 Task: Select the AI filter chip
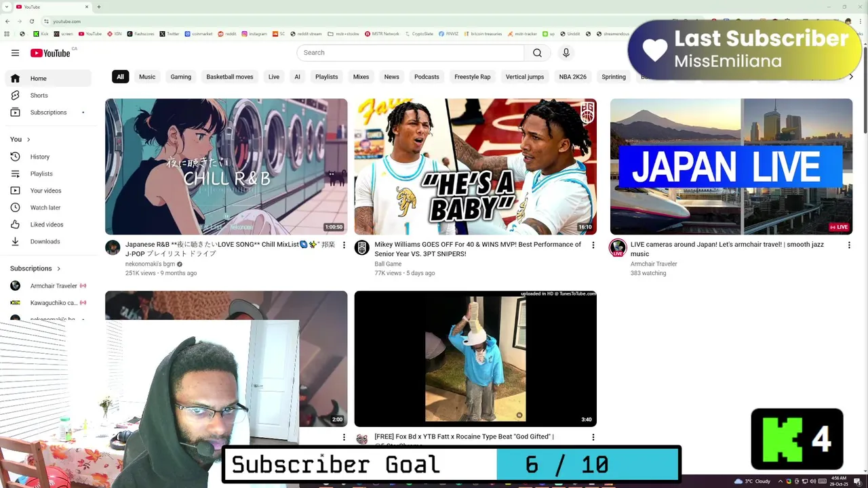pos(297,77)
